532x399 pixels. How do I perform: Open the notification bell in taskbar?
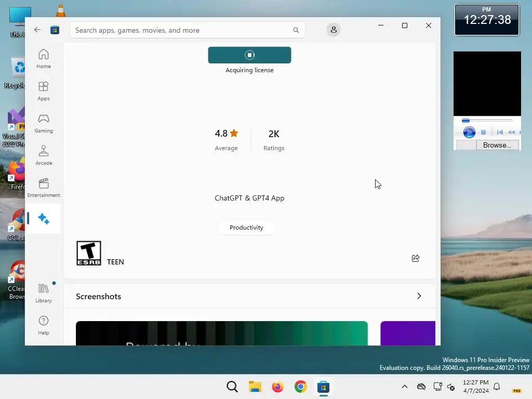497,387
